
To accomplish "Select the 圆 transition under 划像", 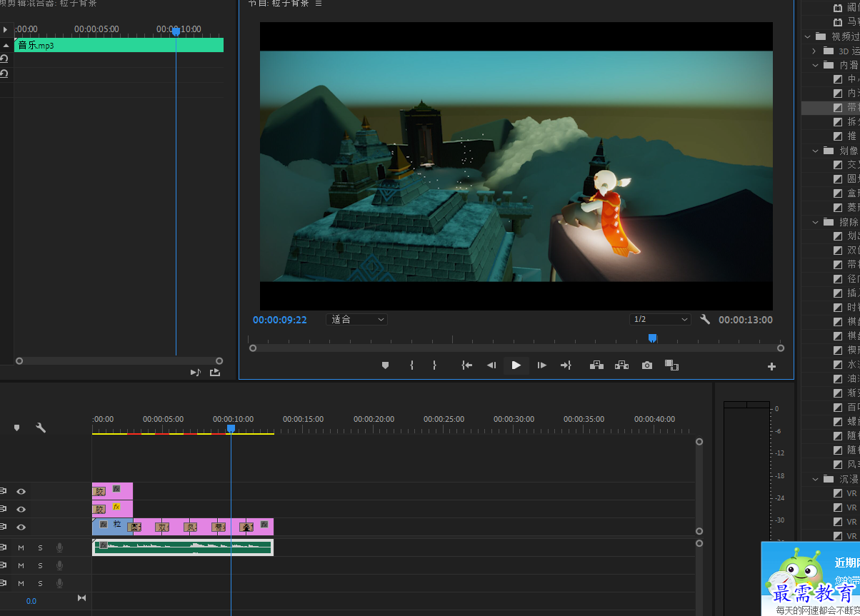I will point(846,179).
